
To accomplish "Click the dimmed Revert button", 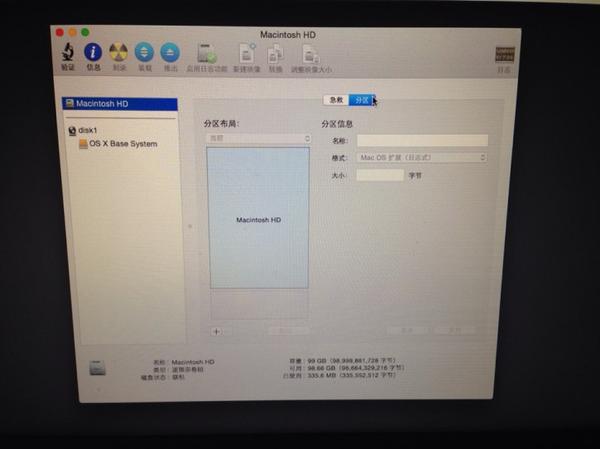I will click(x=406, y=330).
